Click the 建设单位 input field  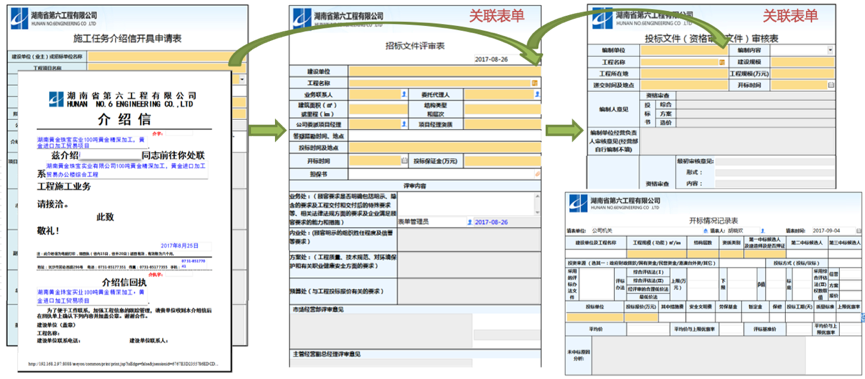[445, 71]
